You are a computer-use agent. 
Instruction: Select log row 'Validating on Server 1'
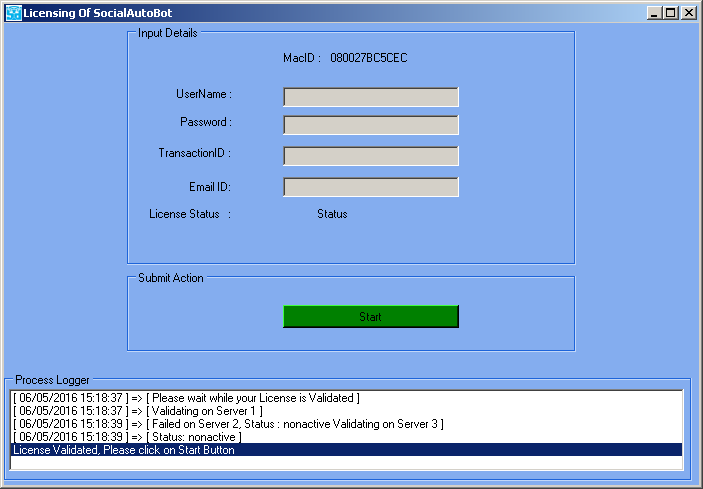coord(346,411)
